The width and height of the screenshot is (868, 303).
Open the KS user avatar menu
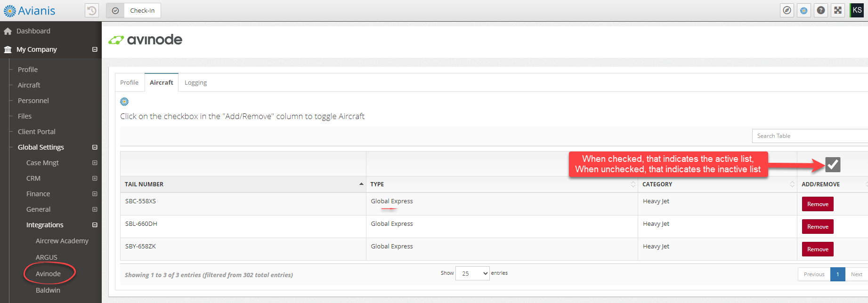tap(857, 10)
